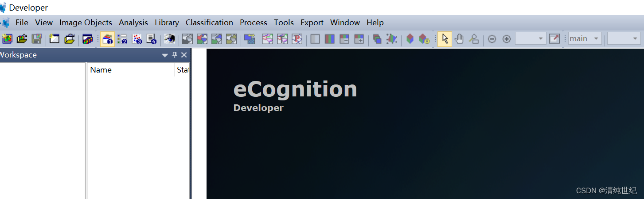Viewport: 644px width, 199px height.
Task: Click the Create New Workspace icon
Action: click(55, 39)
